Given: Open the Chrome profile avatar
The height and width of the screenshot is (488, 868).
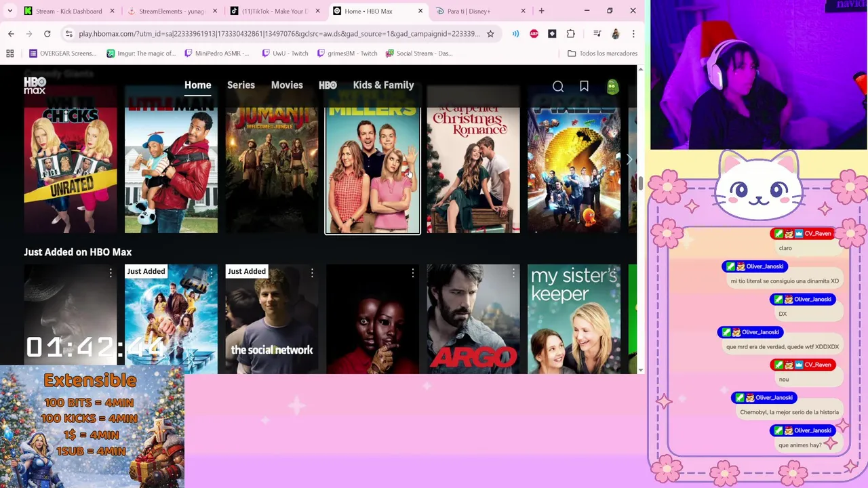Looking at the screenshot, I should (615, 33).
